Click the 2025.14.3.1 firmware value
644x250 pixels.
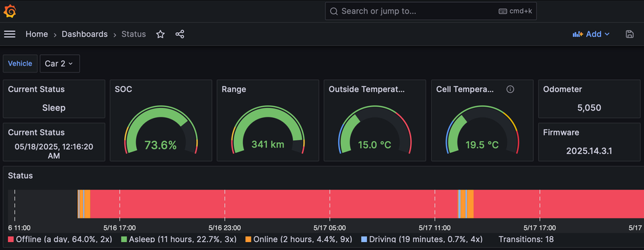pos(589,151)
